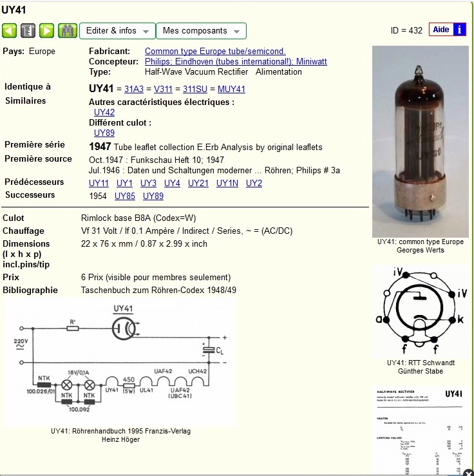The height and width of the screenshot is (476, 474).
Task: Follow the Philips Eindhoven Miniwatt link
Action: click(236, 61)
